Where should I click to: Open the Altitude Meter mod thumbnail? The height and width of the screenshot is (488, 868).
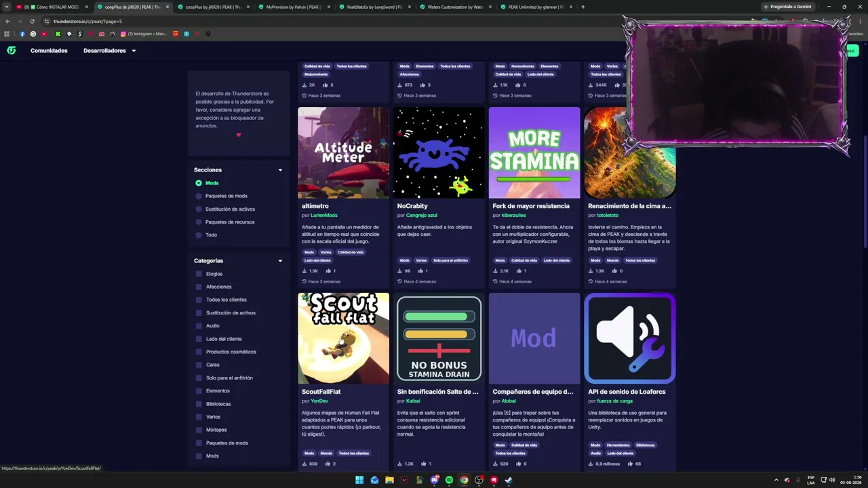tap(344, 152)
